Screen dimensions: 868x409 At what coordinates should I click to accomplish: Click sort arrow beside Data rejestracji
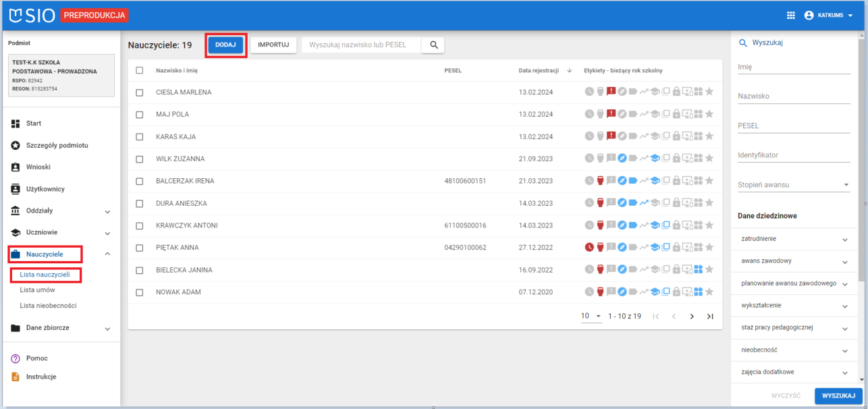pyautogui.click(x=569, y=70)
